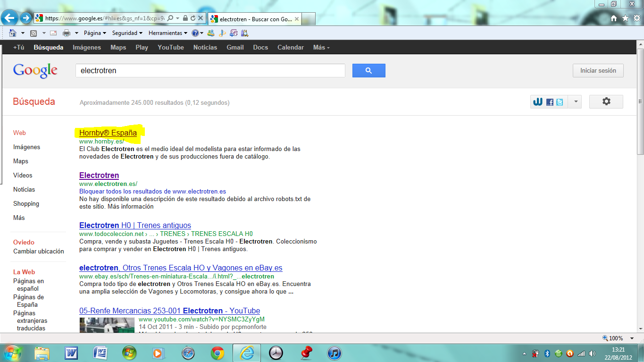
Task: Refresh the page with the reload icon
Action: [x=193, y=18]
